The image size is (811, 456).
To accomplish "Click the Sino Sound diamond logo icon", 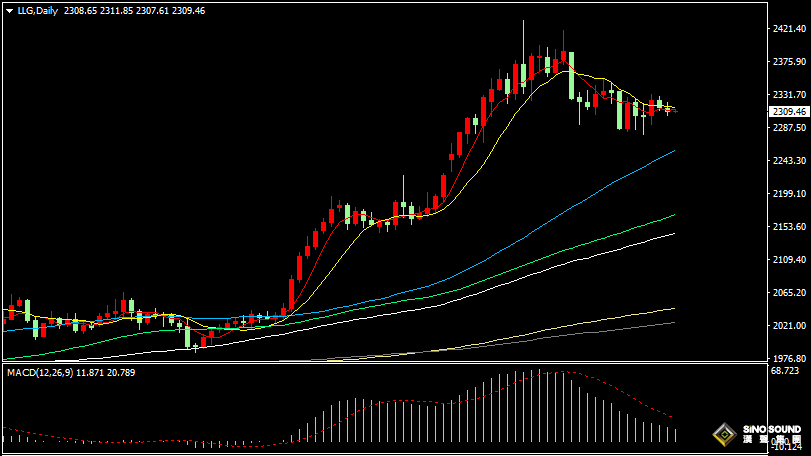I will click(x=724, y=436).
